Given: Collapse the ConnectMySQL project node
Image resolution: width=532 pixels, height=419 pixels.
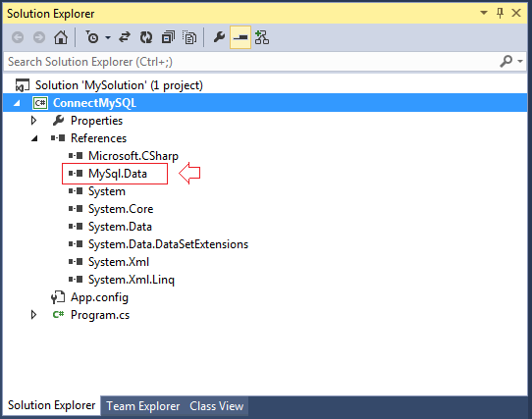Looking at the screenshot, I should pos(17,103).
